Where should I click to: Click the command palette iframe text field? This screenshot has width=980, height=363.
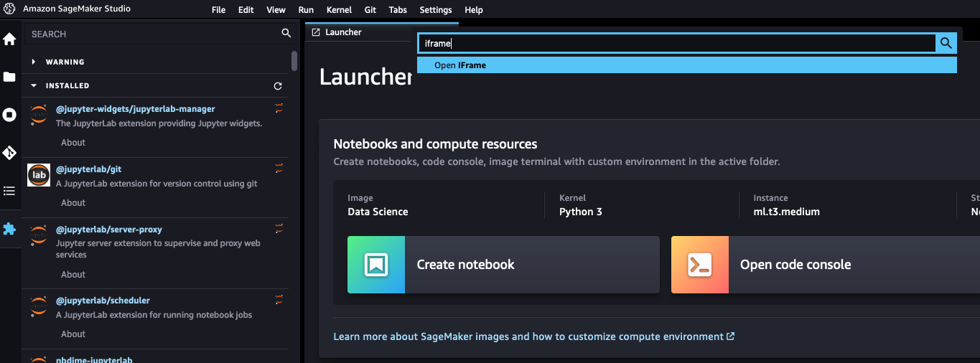[x=677, y=43]
